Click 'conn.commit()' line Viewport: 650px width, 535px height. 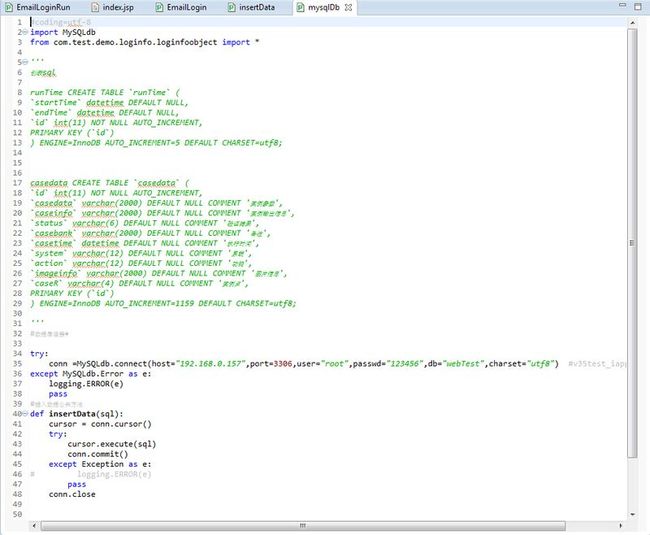tap(98, 454)
